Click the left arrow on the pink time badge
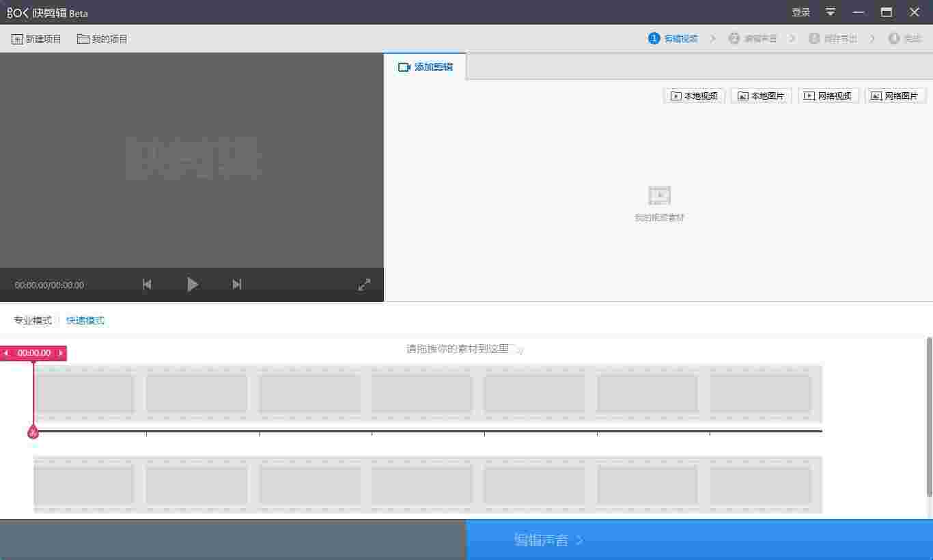 click(x=6, y=353)
